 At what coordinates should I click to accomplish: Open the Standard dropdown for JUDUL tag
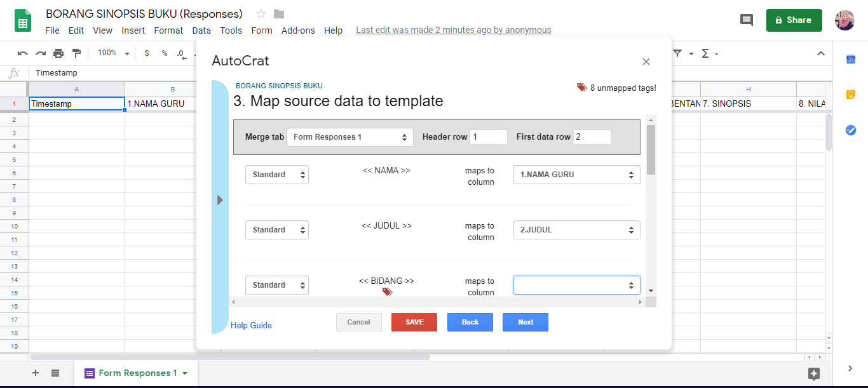277,230
